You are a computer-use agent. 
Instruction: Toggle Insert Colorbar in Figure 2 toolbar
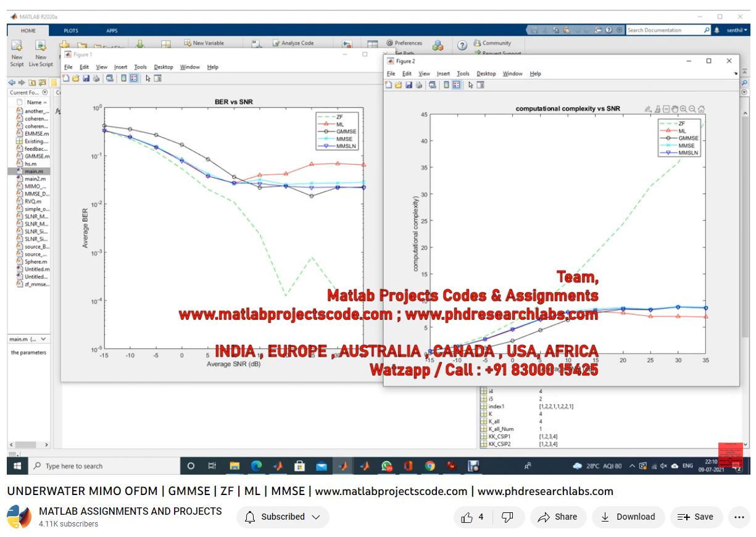click(447, 85)
